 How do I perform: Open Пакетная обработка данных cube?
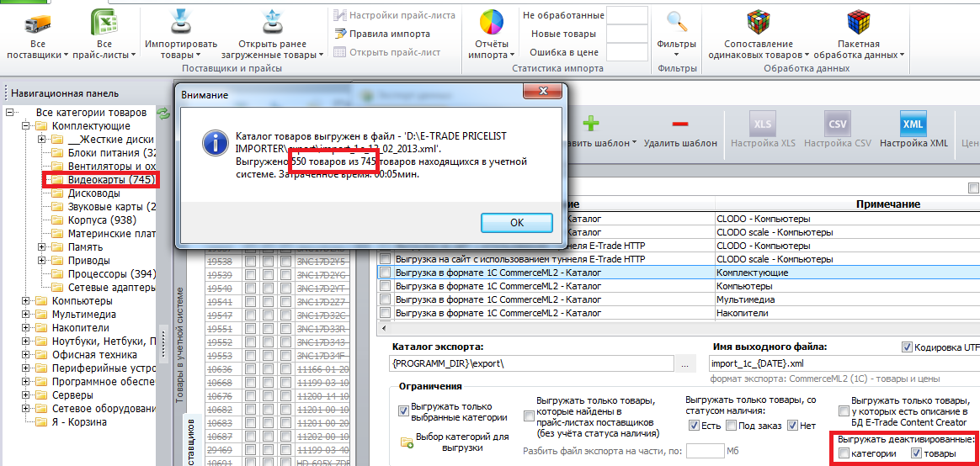pos(859,24)
